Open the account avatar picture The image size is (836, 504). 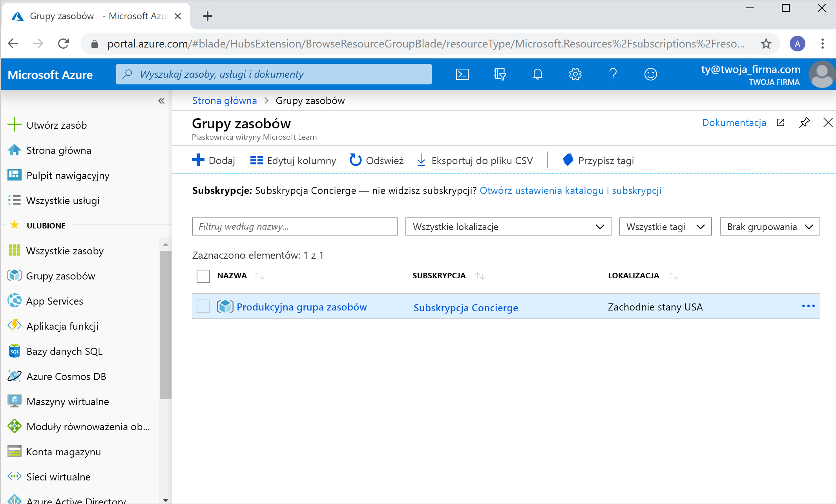(821, 74)
